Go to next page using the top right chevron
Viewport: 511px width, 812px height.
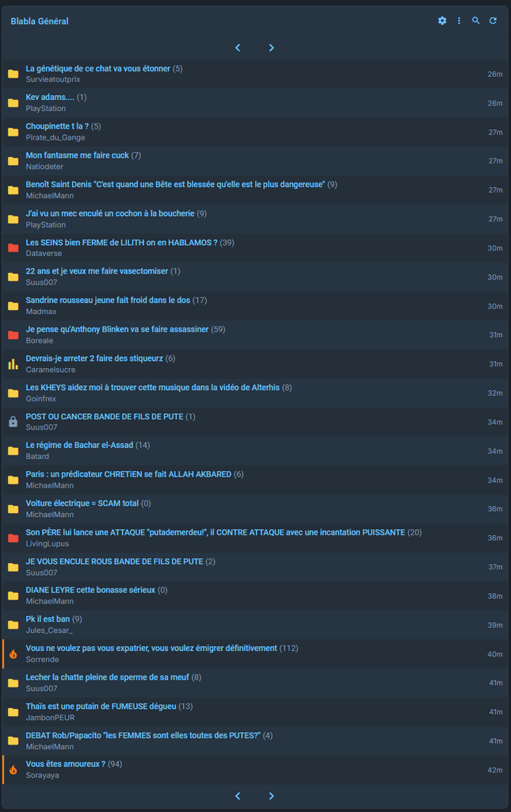(272, 48)
